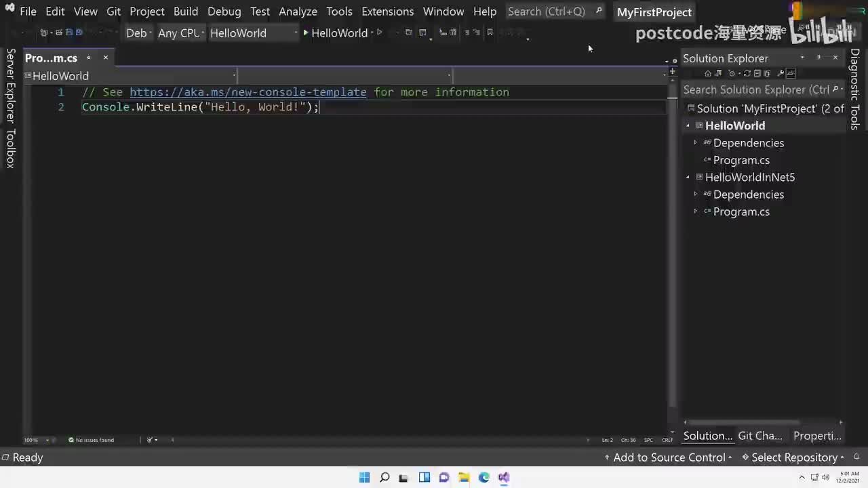Image resolution: width=868 pixels, height=488 pixels.
Task: Switch to Git Changes tab
Action: tap(760, 436)
